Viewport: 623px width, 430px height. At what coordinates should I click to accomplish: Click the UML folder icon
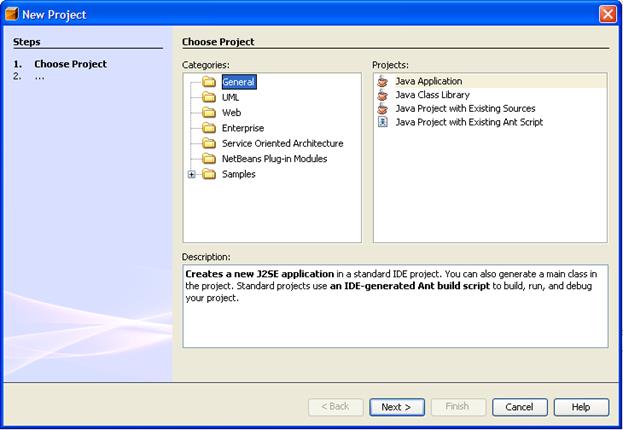[209, 98]
